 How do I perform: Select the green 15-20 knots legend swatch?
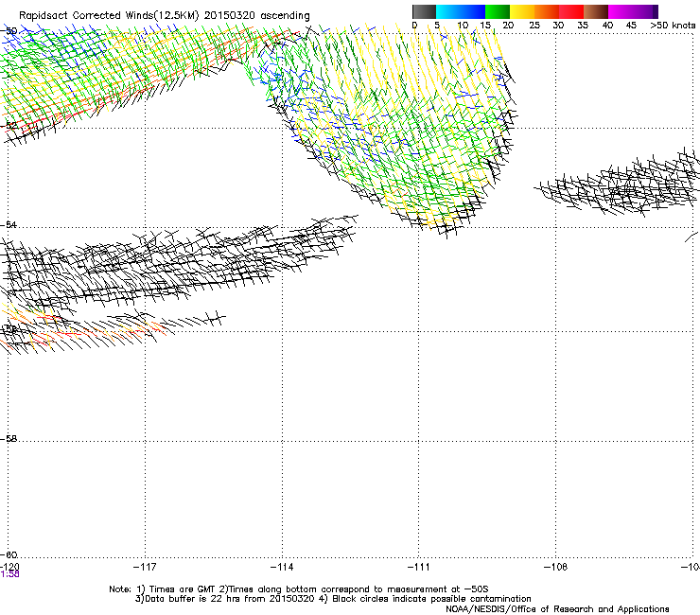[x=498, y=11]
